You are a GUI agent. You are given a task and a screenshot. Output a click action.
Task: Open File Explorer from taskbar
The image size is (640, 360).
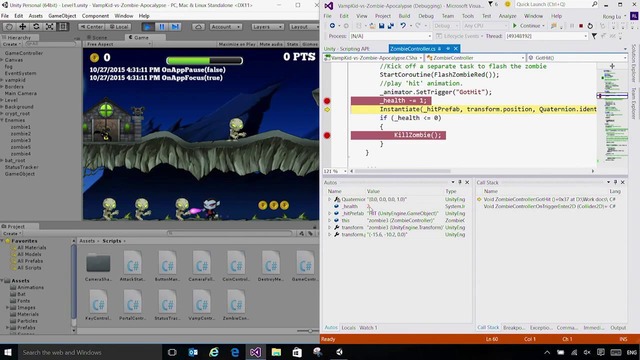[x=276, y=352]
